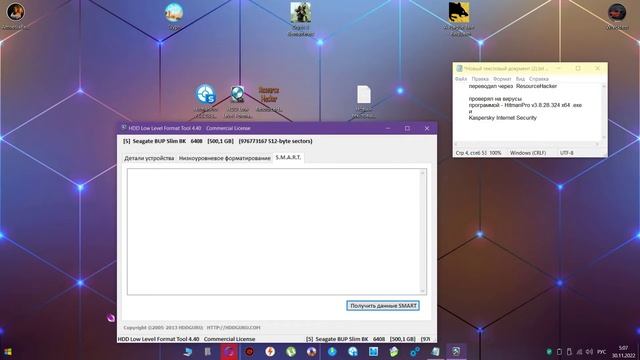The image size is (640, 360).
Task: Open the HTTP://HDDGURU.COM link
Action: point(233,328)
